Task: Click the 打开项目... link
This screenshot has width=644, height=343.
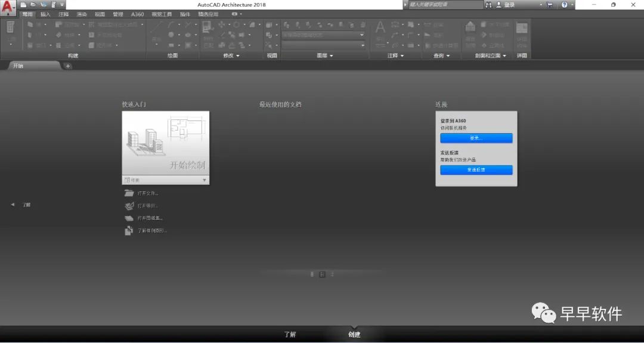Action: coord(142,206)
